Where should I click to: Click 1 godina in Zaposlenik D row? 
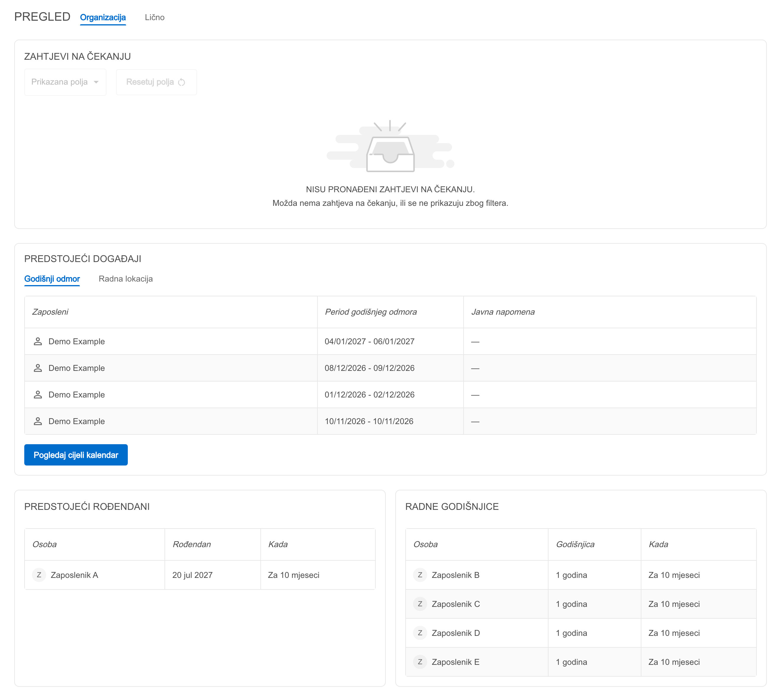(x=572, y=633)
